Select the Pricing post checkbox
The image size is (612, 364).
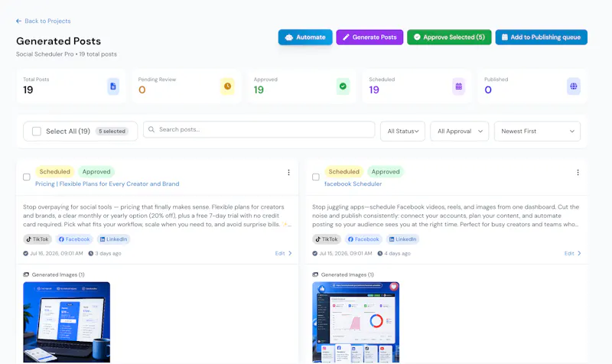coord(27,177)
